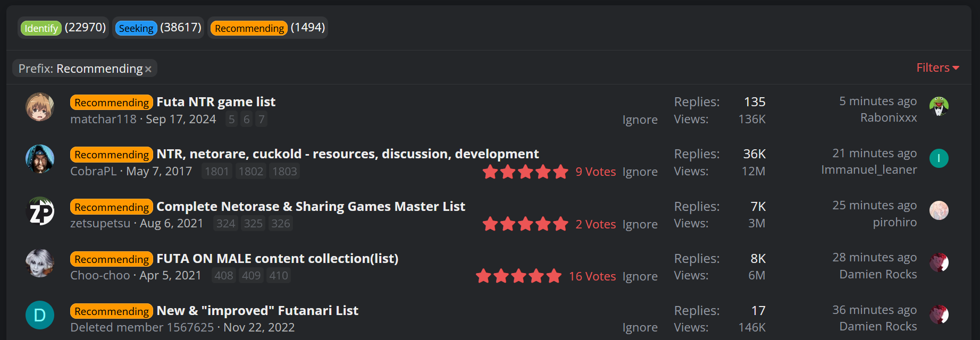The image size is (980, 340).
Task: Click Immanuel_leaner's green I avatar
Action: pos(939,158)
